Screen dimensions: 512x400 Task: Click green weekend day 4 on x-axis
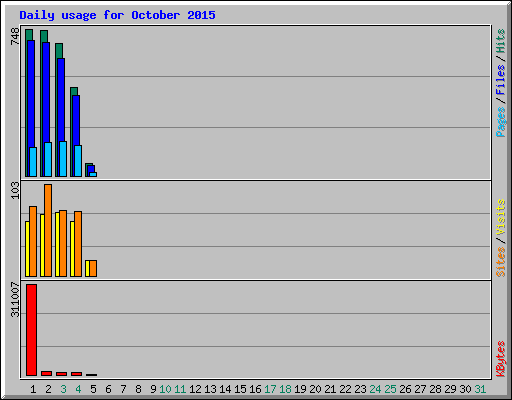point(78,389)
